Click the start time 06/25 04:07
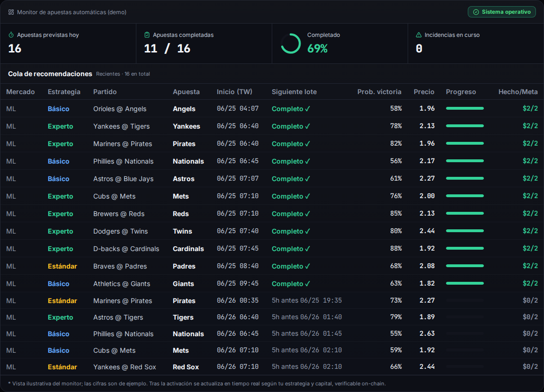 pos(238,108)
